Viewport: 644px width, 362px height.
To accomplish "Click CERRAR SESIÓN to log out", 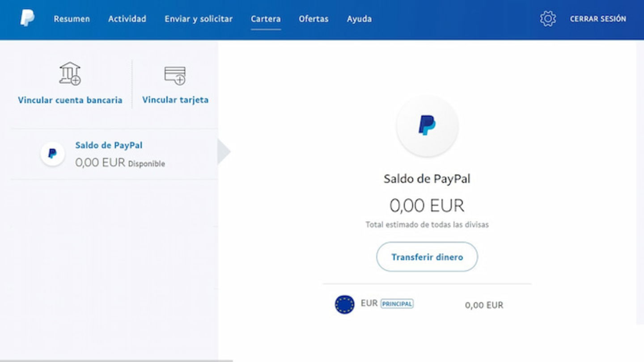I will 598,19.
